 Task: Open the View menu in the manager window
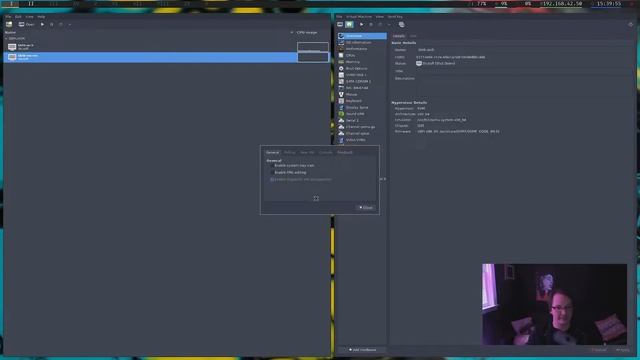coord(29,17)
